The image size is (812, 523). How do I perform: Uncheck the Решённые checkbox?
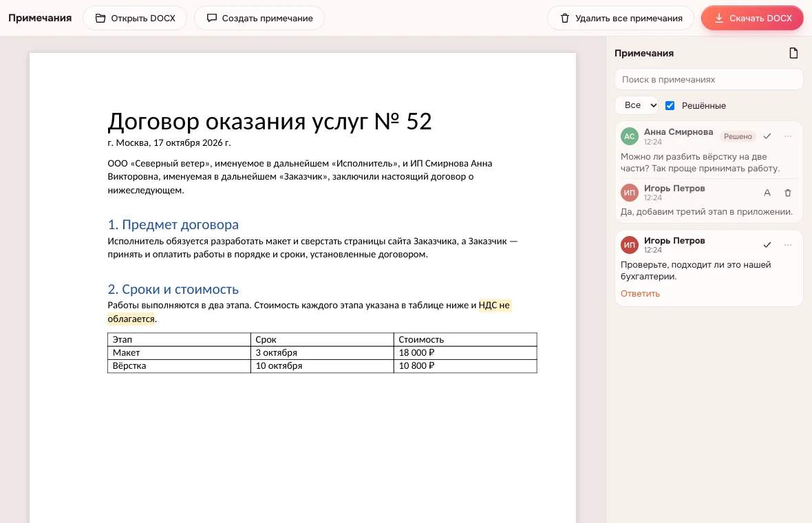coord(670,106)
